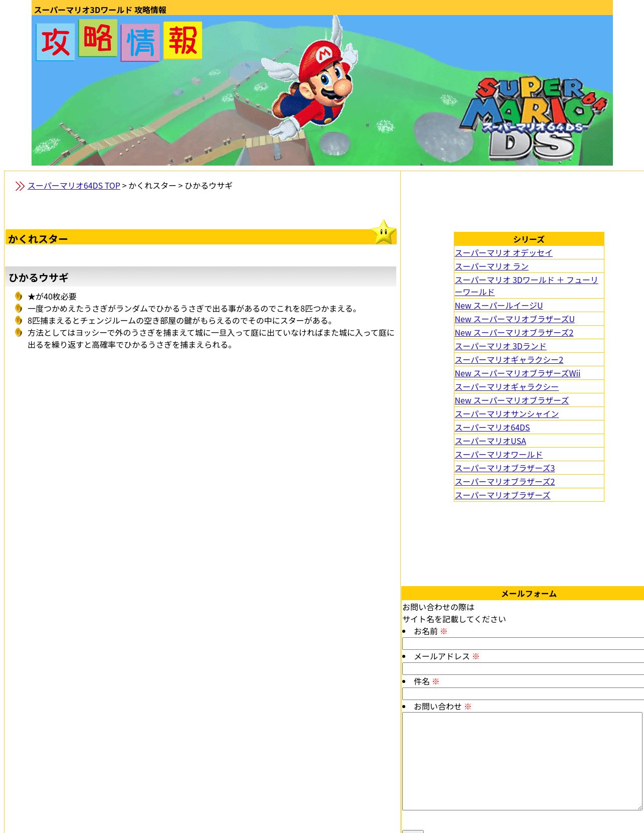Click the ひかるウサギ subheading
This screenshot has width=644, height=833.
(x=39, y=277)
